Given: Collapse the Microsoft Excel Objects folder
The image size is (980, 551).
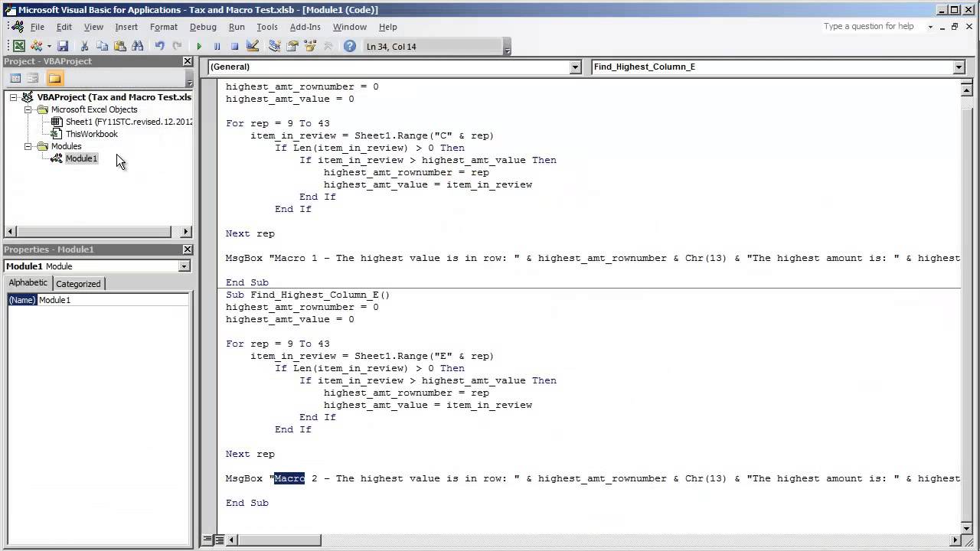Looking at the screenshot, I should (x=28, y=109).
